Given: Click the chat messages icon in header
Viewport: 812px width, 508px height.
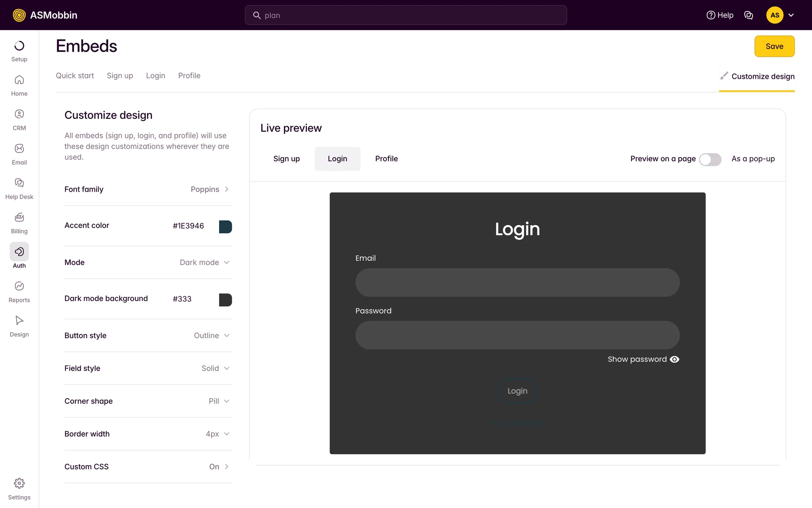Looking at the screenshot, I should [748, 15].
